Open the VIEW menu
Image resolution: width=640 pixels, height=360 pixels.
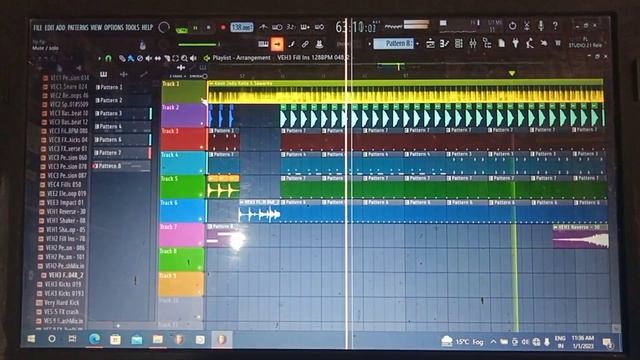[x=96, y=28]
